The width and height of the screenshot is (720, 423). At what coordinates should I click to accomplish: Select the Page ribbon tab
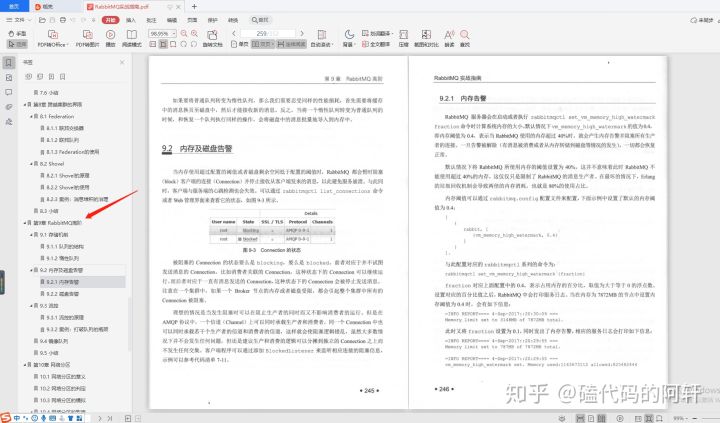pos(192,20)
